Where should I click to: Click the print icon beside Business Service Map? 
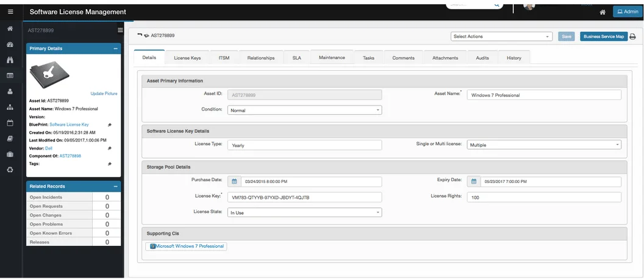(632, 37)
